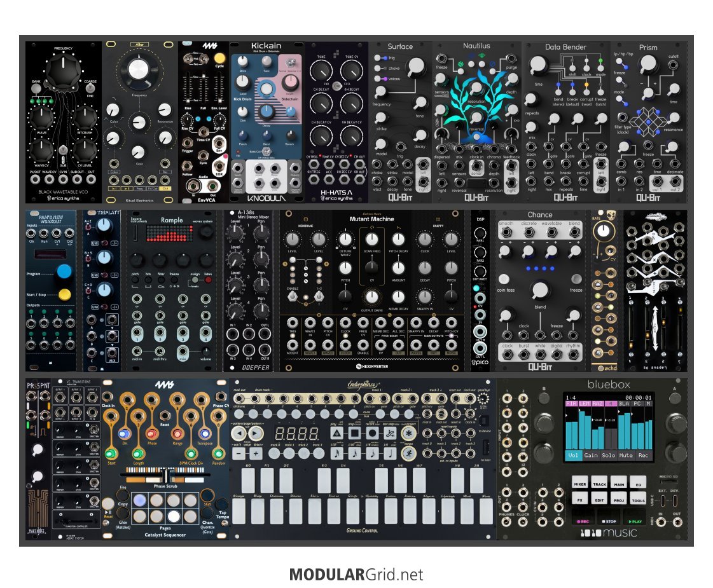Tap the assign button on Rample

195,280
